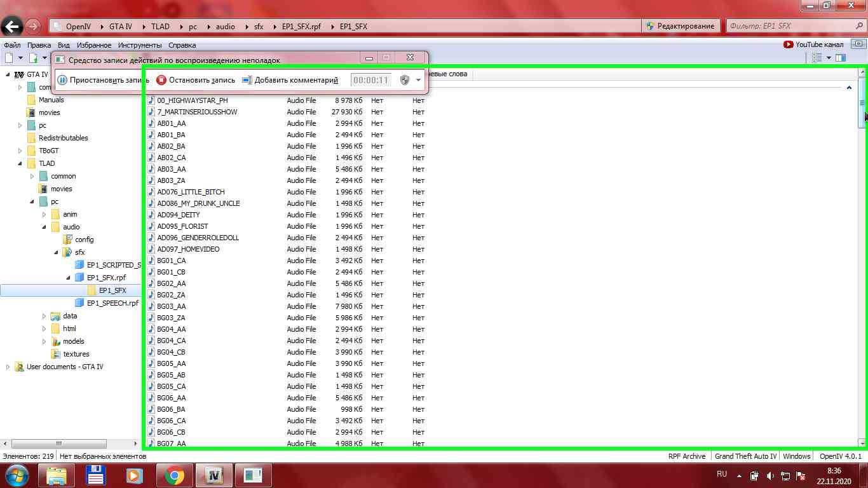Toggle Редактирование edit mode button
868x488 pixels.
(x=680, y=26)
